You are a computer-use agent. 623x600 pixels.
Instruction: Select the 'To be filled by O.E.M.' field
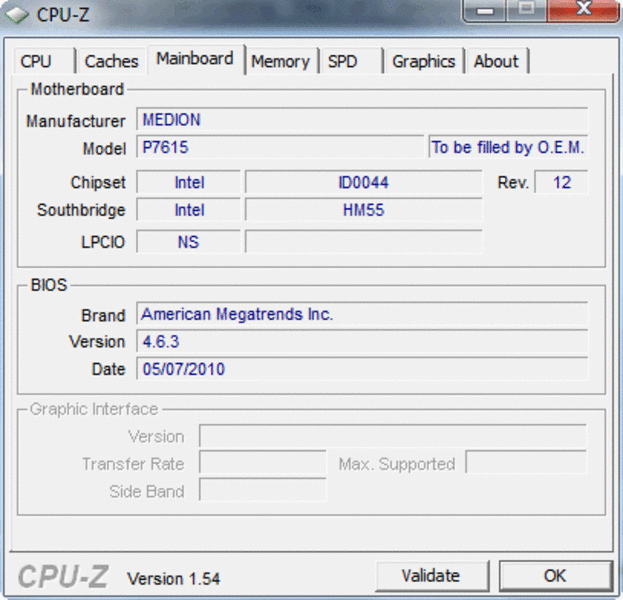tap(508, 147)
